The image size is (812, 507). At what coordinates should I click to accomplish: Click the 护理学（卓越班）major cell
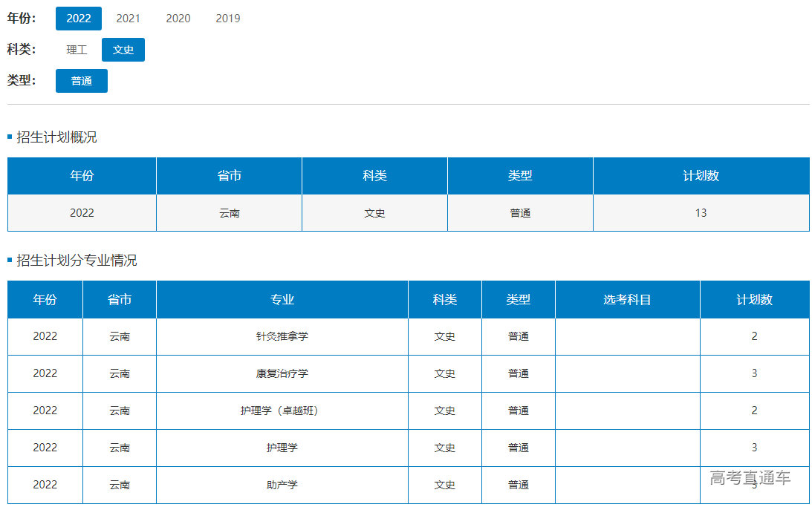[x=282, y=410]
